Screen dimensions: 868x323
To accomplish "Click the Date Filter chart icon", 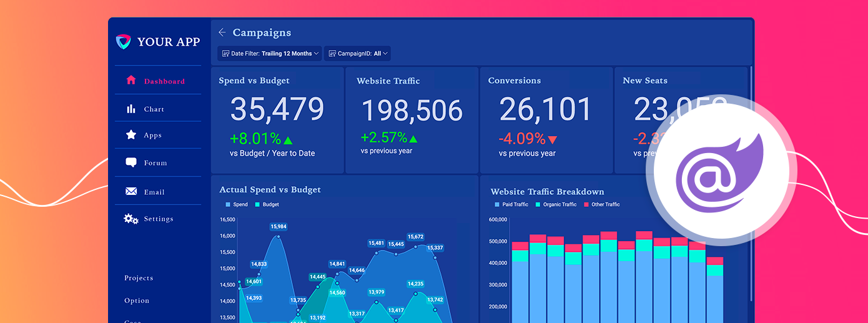I will (x=225, y=54).
